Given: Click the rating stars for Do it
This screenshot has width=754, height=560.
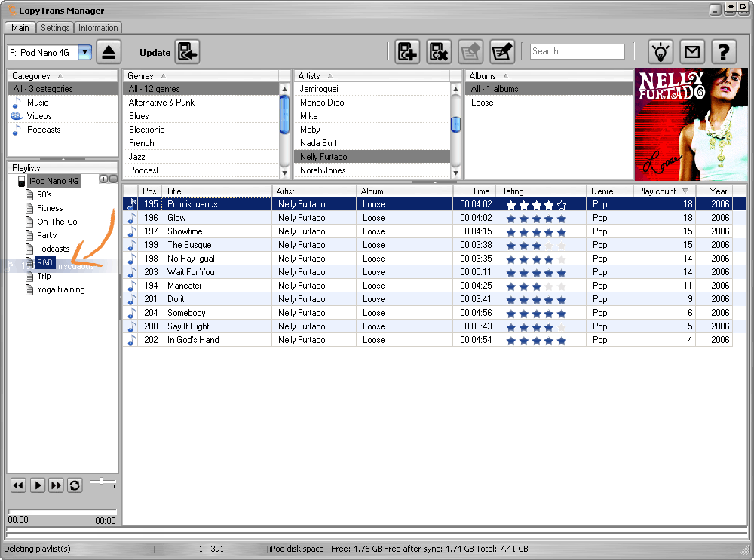Looking at the screenshot, I should [x=536, y=301].
